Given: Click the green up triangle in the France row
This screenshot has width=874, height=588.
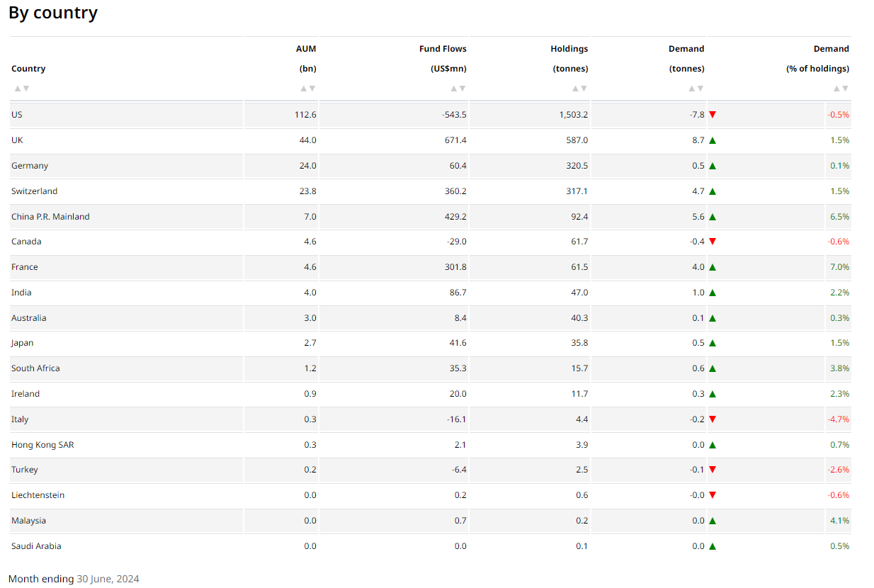Looking at the screenshot, I should click(713, 267).
